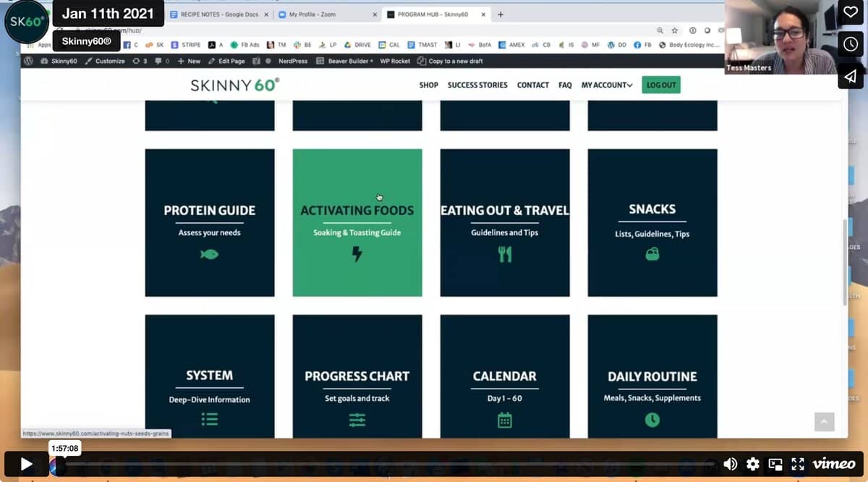The width and height of the screenshot is (868, 482).
Task: Click the SK60 channel avatar
Action: point(27,23)
